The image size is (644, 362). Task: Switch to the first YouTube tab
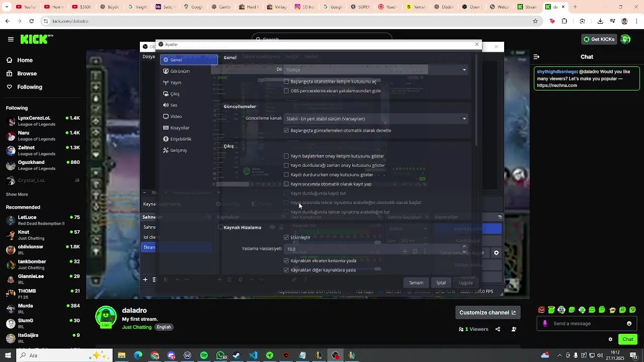25,7
